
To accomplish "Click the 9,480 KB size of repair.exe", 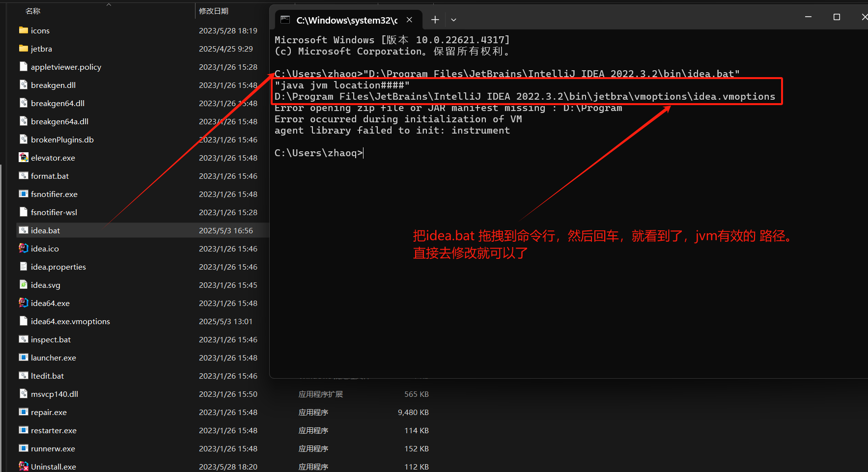I will point(413,412).
